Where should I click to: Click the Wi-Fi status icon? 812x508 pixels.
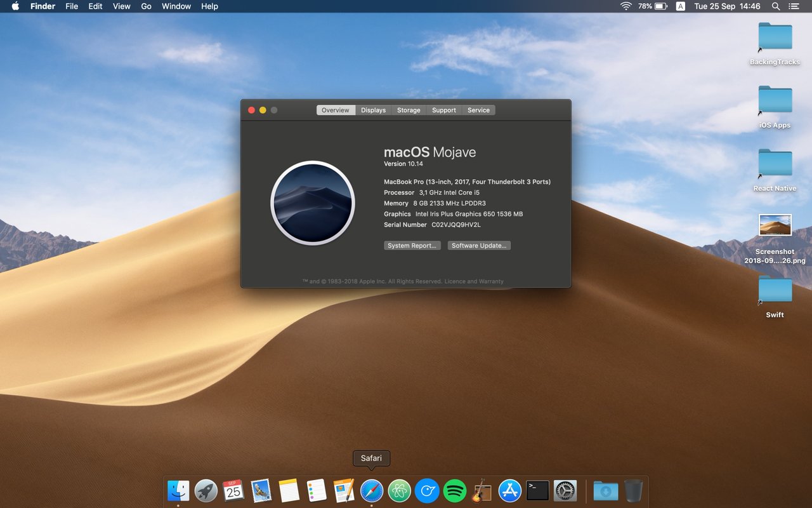click(x=626, y=6)
